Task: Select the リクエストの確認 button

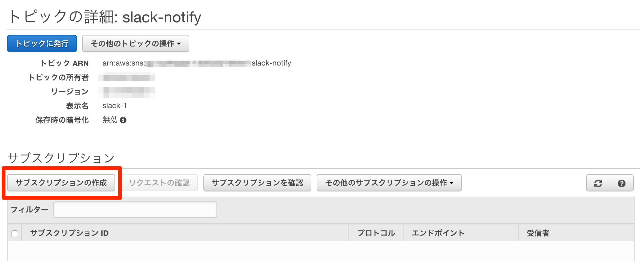Action: (x=160, y=183)
